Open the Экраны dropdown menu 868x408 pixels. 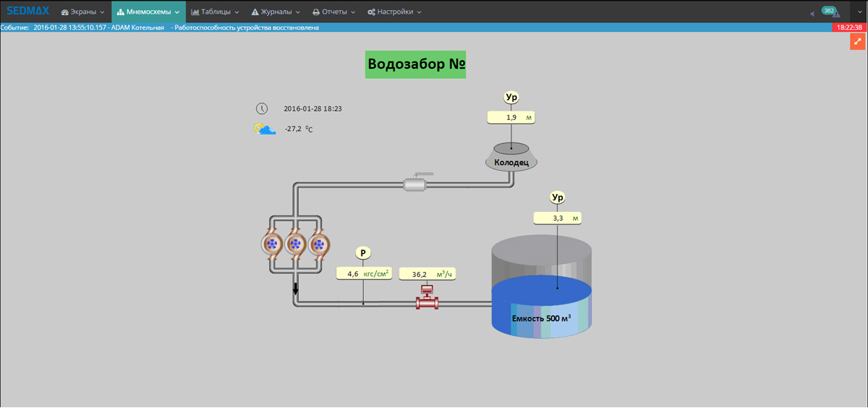pyautogui.click(x=82, y=12)
